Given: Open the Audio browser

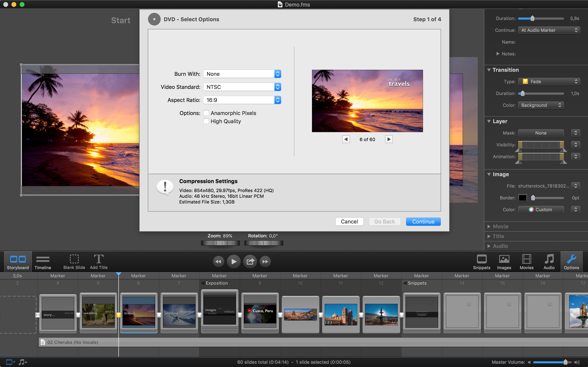Looking at the screenshot, I should point(549,262).
